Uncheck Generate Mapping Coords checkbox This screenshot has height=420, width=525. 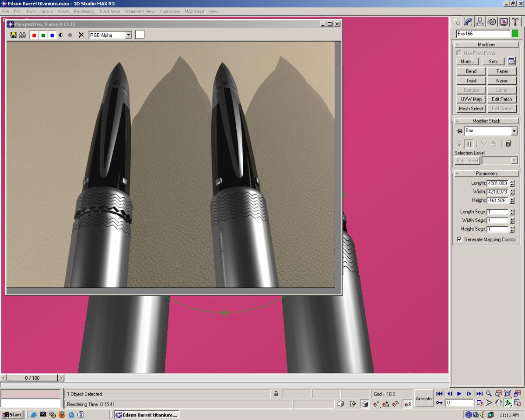click(x=459, y=239)
